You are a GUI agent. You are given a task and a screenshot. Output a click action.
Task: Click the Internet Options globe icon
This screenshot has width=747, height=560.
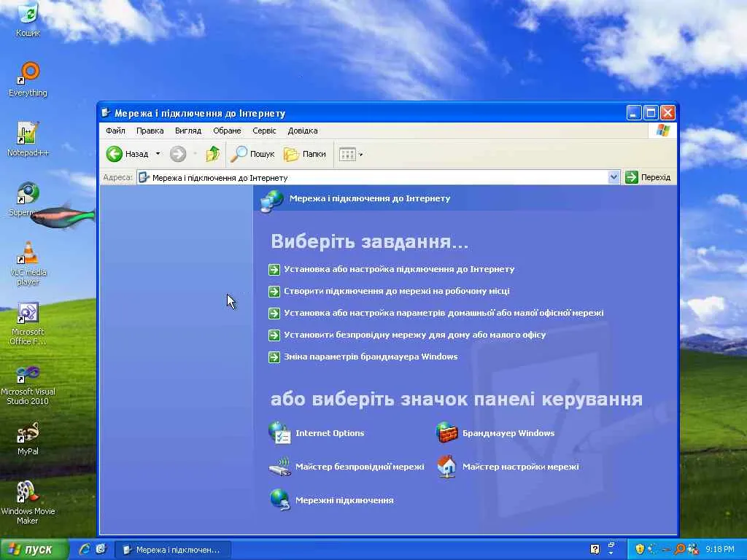pyautogui.click(x=279, y=433)
